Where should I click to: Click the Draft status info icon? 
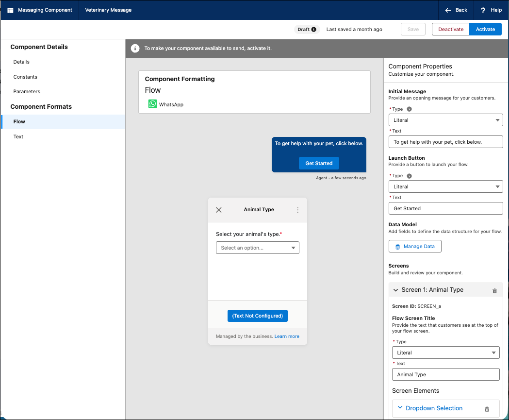[x=313, y=29]
